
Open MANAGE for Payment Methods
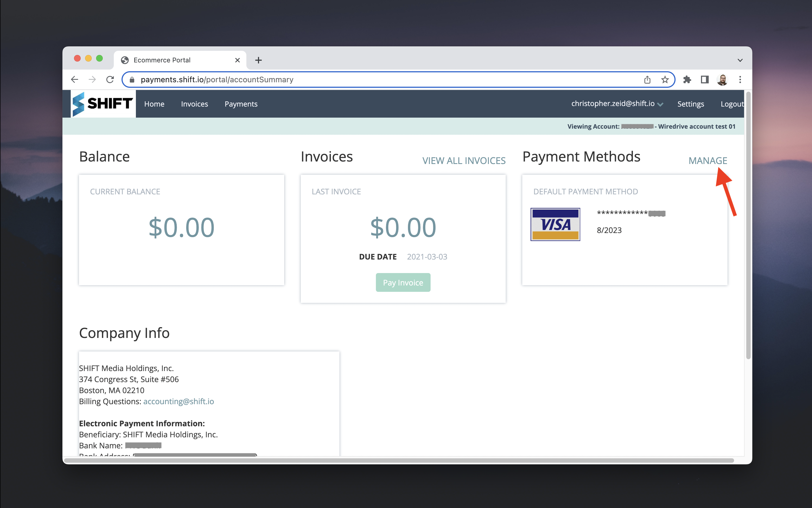click(x=708, y=160)
